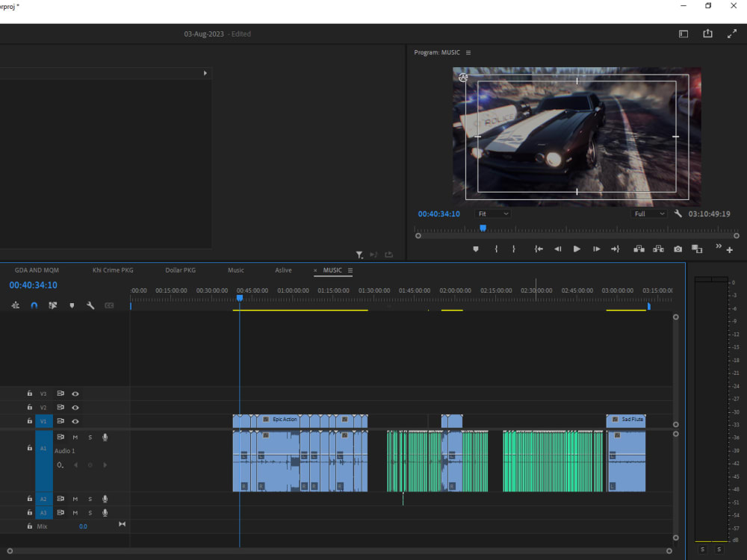Click the Program Monitor scrubber playhead
Screen dimensions: 747x560
[483, 228]
